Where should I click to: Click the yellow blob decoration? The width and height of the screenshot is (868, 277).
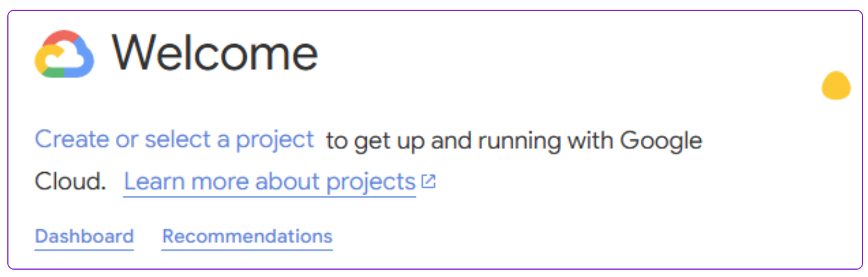836,85
